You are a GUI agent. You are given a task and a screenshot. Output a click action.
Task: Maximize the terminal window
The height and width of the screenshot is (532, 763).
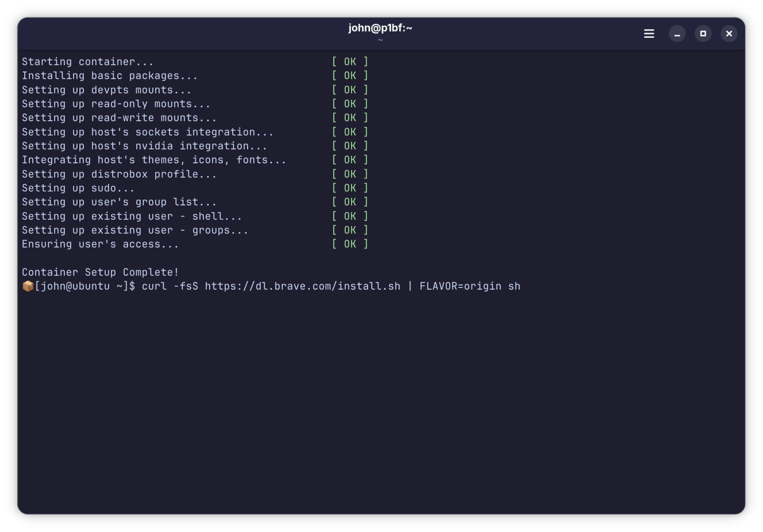click(x=703, y=34)
